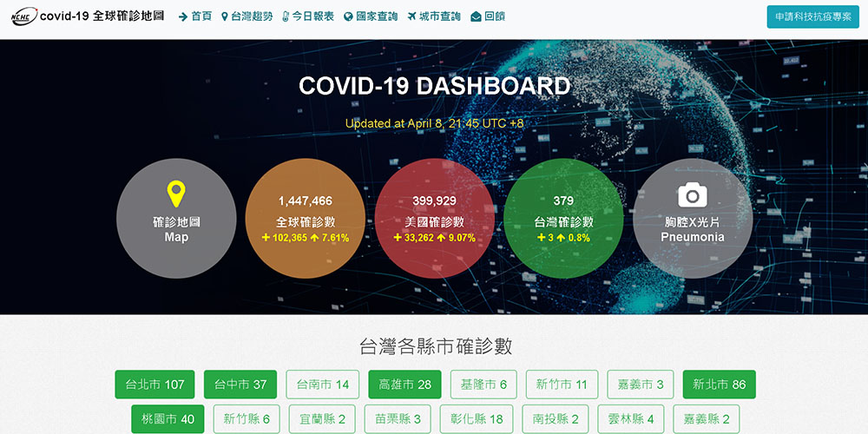
Task: Click the camera icon in Pneumonia circle
Action: click(693, 195)
